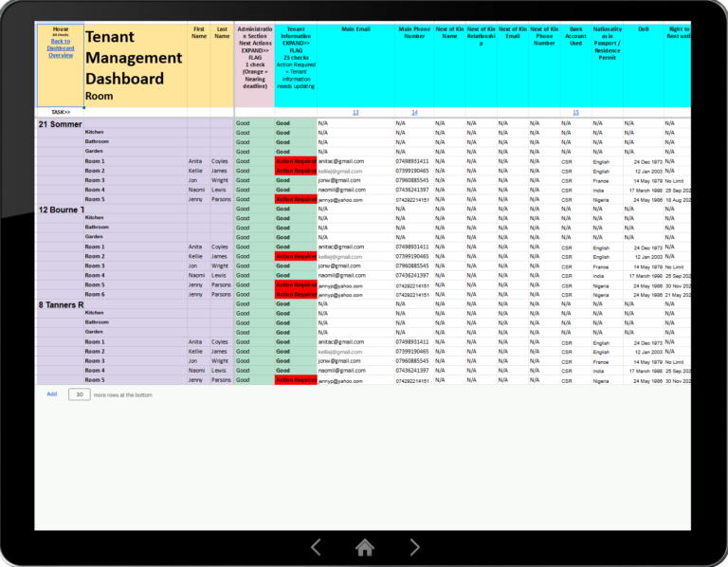Screen dimensions: 728x567
Task: Click Action Required for 21 Sommer Room 1
Action: [x=296, y=161]
